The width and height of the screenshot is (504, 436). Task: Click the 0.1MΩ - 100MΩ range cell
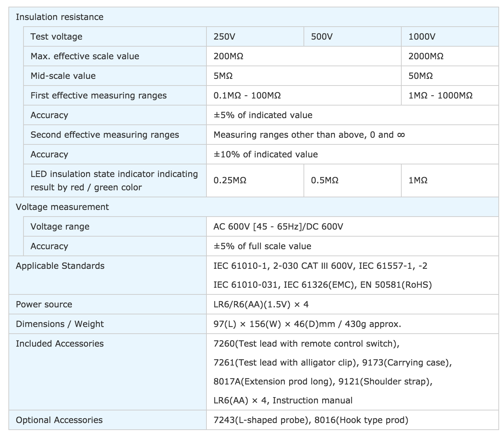tap(247, 96)
